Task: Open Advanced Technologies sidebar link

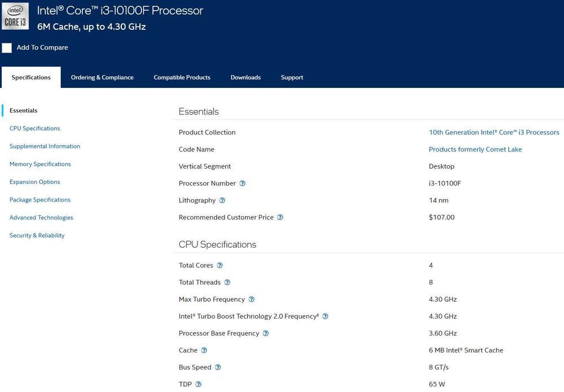Action: (x=41, y=218)
